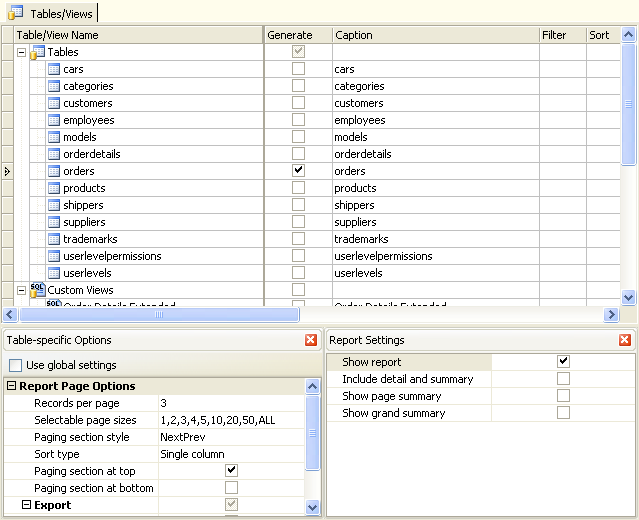639x520 pixels.
Task: Click the categories table icon
Action: click(54, 86)
